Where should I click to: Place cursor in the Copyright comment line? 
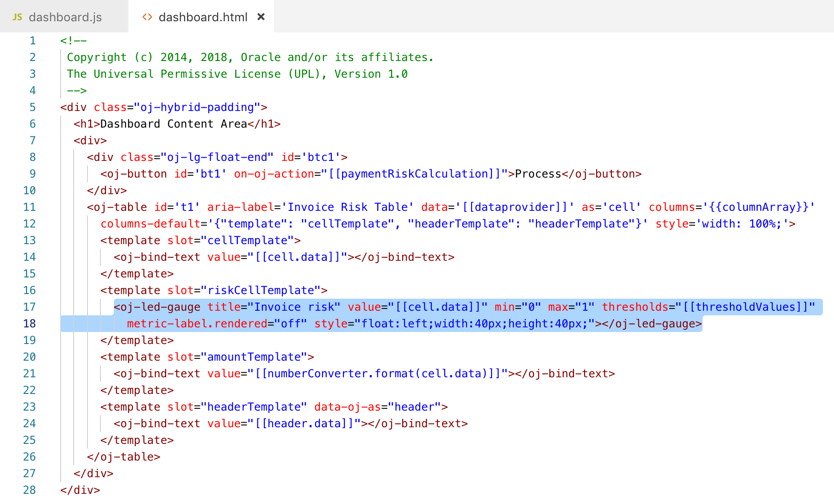pyautogui.click(x=250, y=57)
